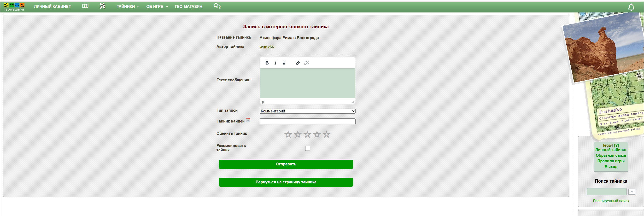The height and width of the screenshot is (216, 644).
Task: Open calendar icon next to Тайник найден
Action: click(248, 120)
